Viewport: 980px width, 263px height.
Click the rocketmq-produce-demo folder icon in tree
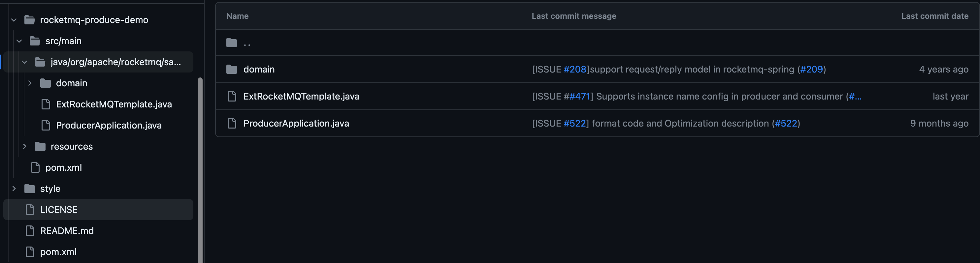30,20
